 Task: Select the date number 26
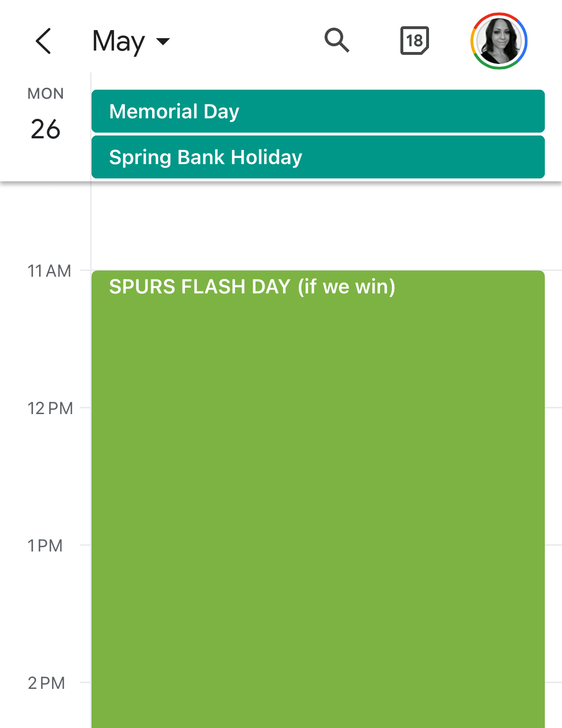pos(45,129)
